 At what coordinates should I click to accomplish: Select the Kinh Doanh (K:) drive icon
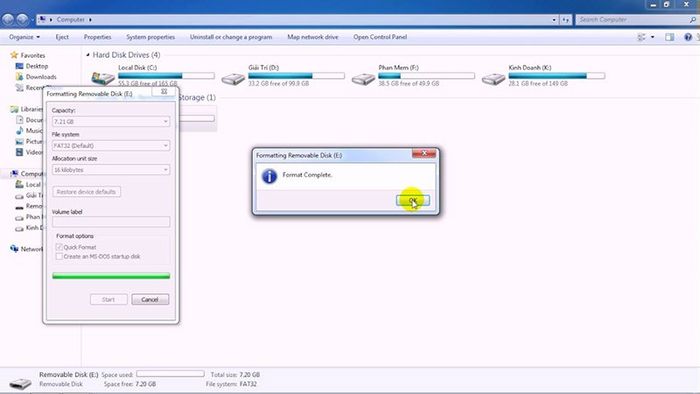(493, 79)
